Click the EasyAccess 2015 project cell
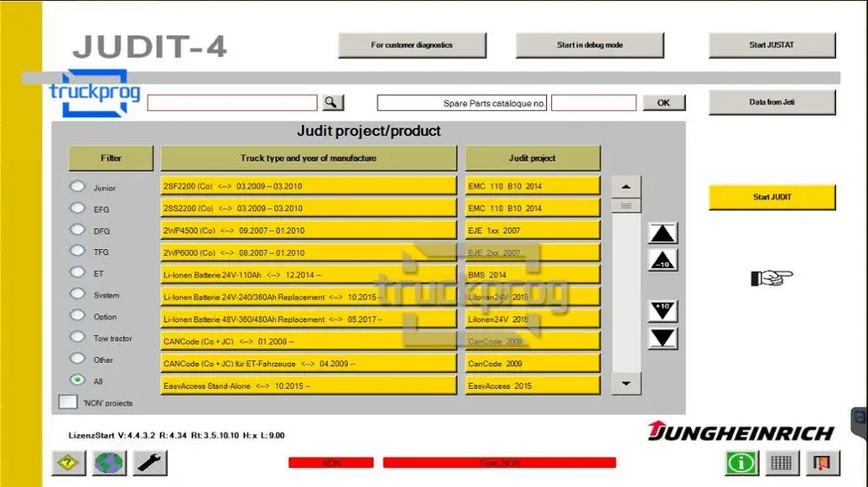The image size is (868, 487). 533,385
